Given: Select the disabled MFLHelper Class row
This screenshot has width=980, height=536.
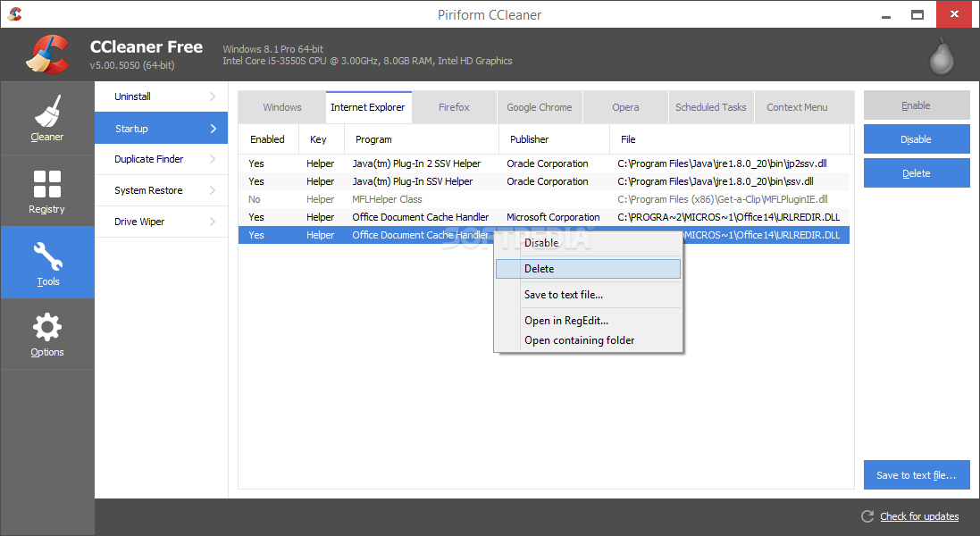Looking at the screenshot, I should click(x=544, y=199).
